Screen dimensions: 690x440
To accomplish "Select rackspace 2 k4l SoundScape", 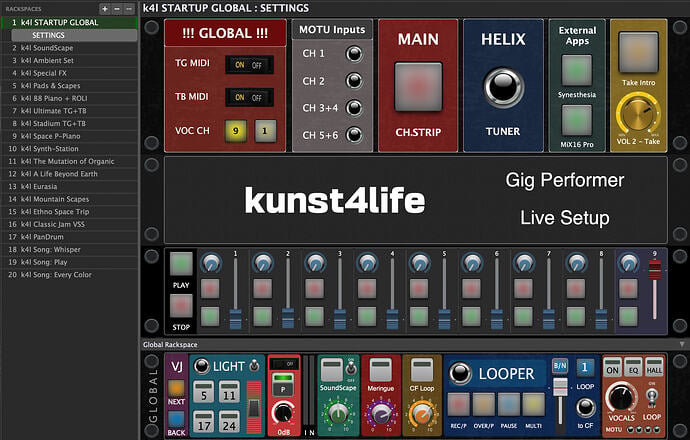I will (70, 48).
